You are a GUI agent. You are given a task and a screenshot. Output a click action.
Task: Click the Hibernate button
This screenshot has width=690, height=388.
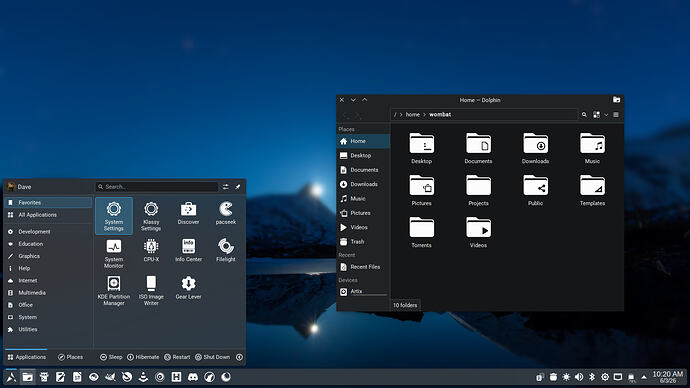(x=143, y=357)
